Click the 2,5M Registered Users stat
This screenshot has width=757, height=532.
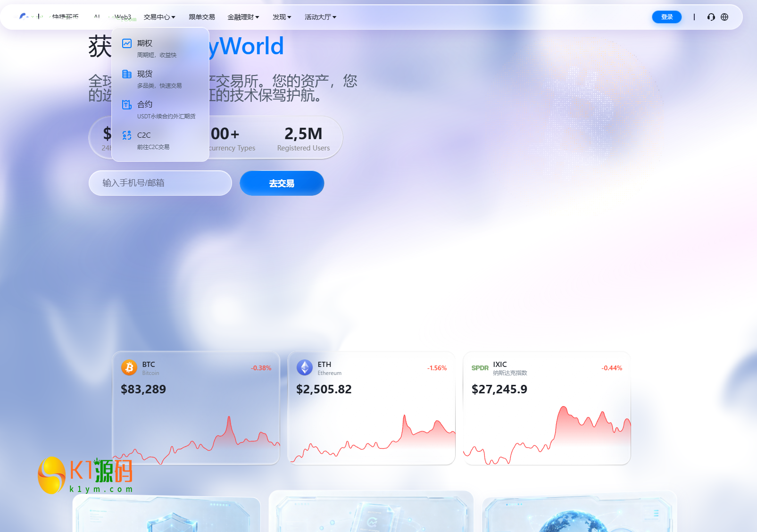tap(303, 139)
